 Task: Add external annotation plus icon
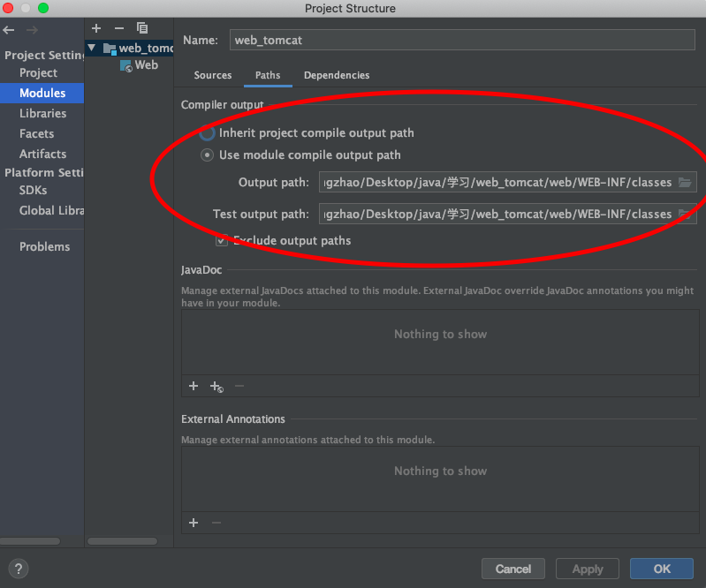(194, 523)
